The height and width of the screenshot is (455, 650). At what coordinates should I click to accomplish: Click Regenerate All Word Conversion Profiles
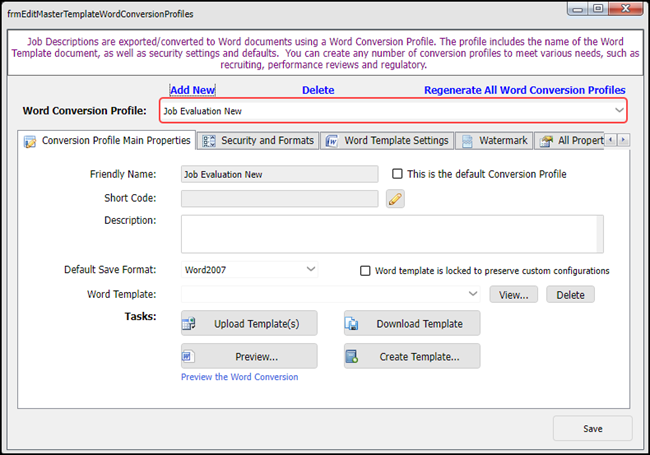coord(524,90)
